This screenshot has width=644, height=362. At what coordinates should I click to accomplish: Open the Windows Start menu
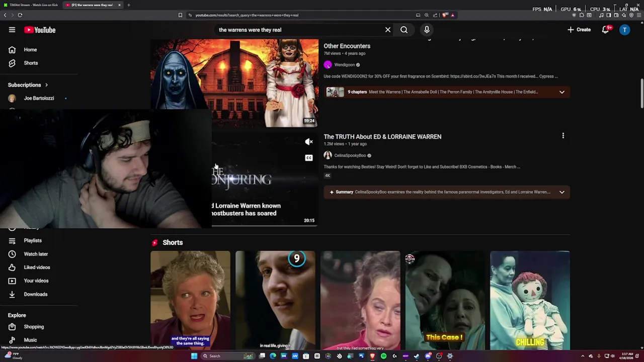coord(194,356)
